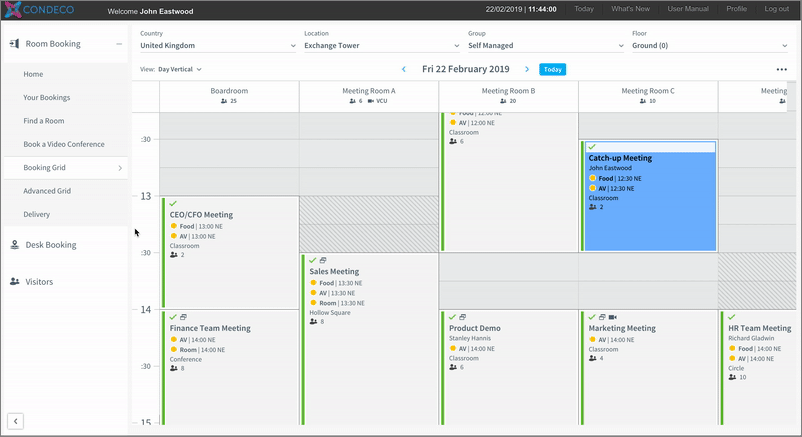Viewport: 802px width, 437px height.
Task: Change the Day Vertical view dropdown
Action: coord(180,69)
